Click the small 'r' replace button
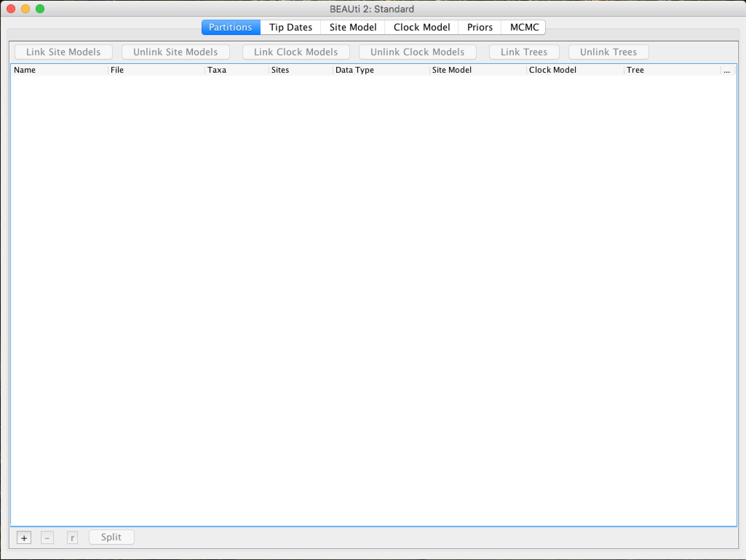The width and height of the screenshot is (746, 560). click(72, 538)
